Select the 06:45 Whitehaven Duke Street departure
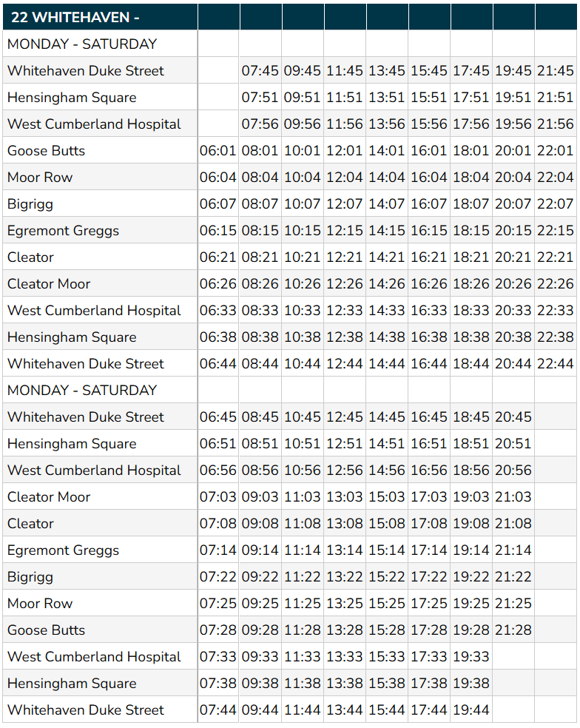 click(218, 417)
